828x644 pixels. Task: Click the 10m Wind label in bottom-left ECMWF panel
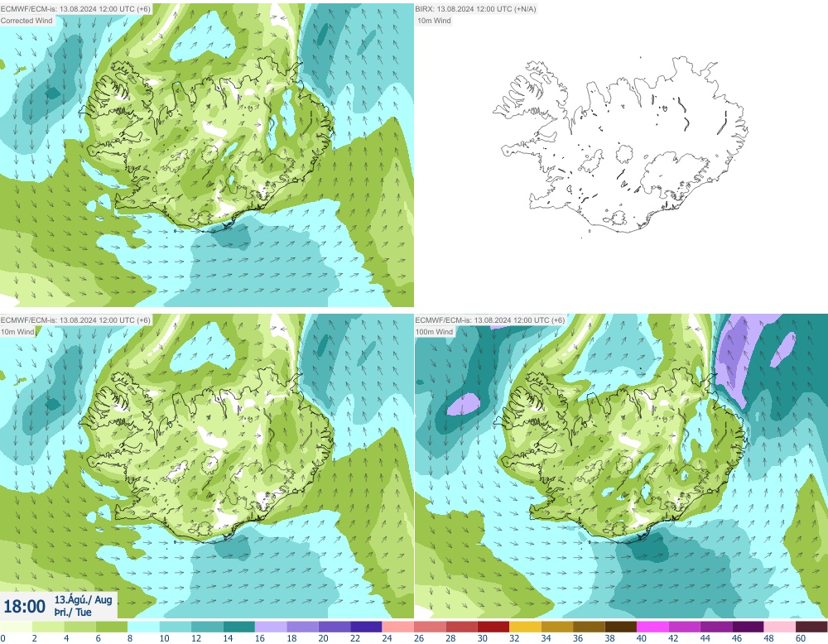point(17,331)
